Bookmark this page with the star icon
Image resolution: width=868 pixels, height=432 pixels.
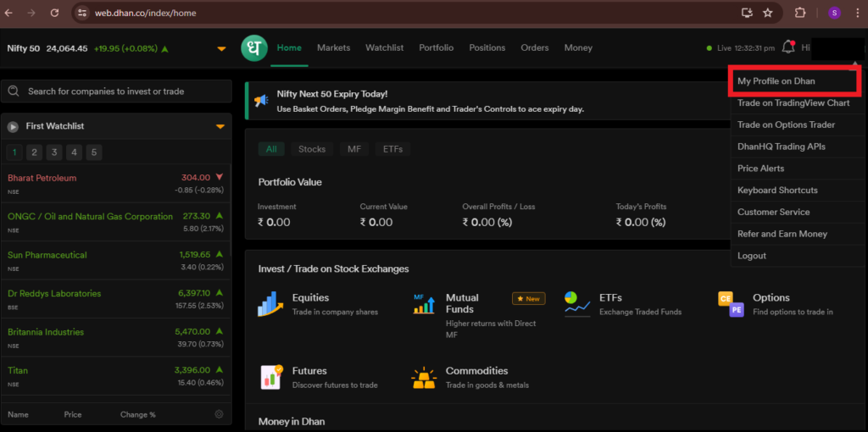[x=768, y=13]
